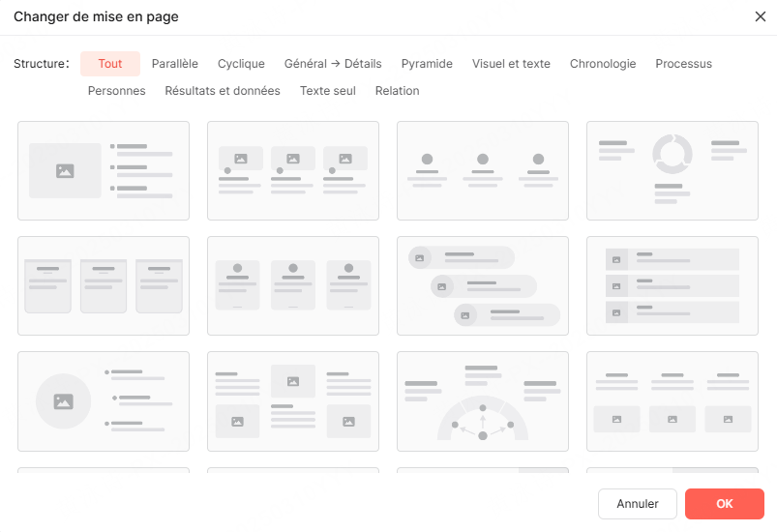Select the three circle columns layout
777x532 pixels.
tap(483, 171)
